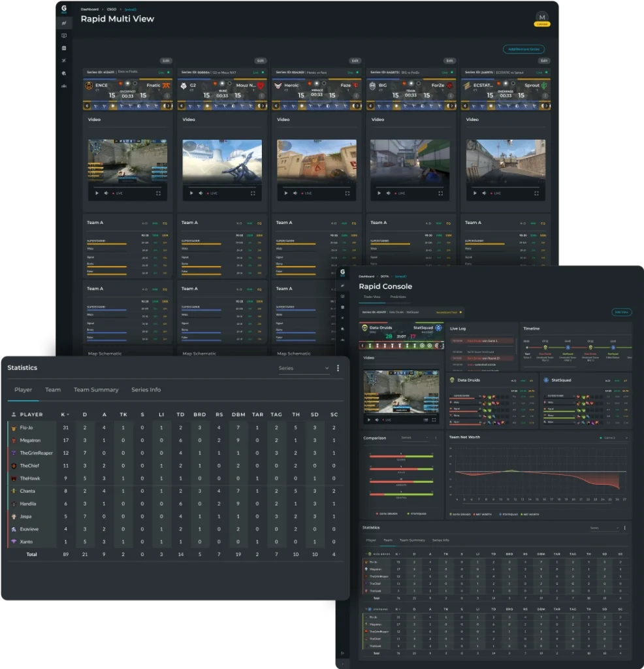Click the Edit View button in Rapid Console

(621, 312)
